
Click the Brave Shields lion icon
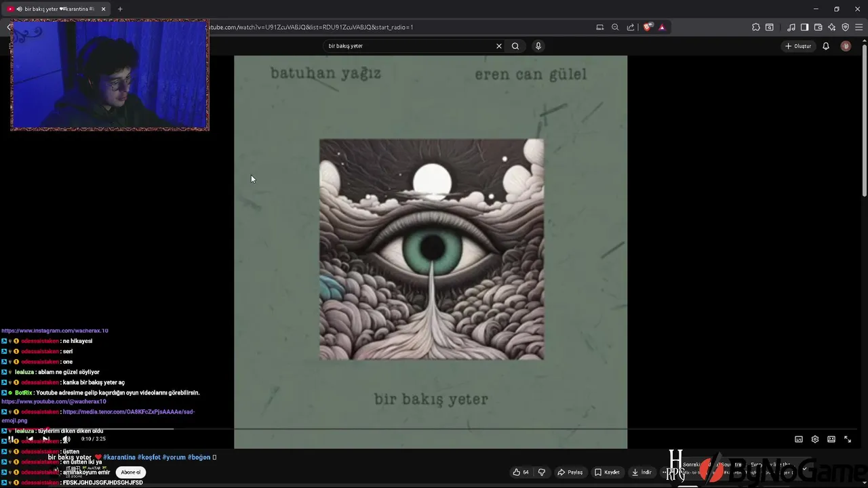tap(648, 27)
